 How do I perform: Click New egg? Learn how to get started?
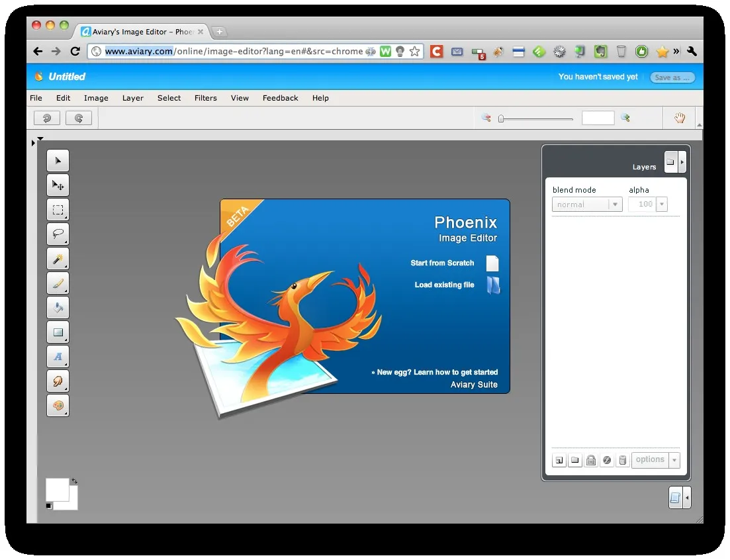click(x=435, y=373)
